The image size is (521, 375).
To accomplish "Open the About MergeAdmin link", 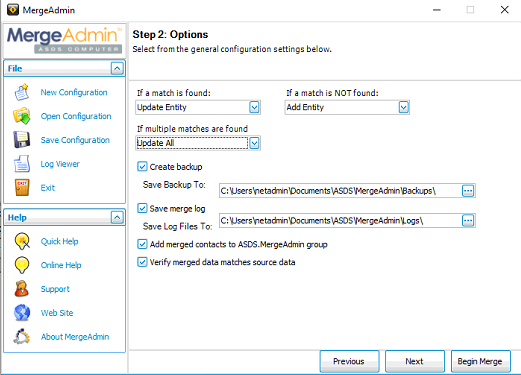I will (x=75, y=337).
